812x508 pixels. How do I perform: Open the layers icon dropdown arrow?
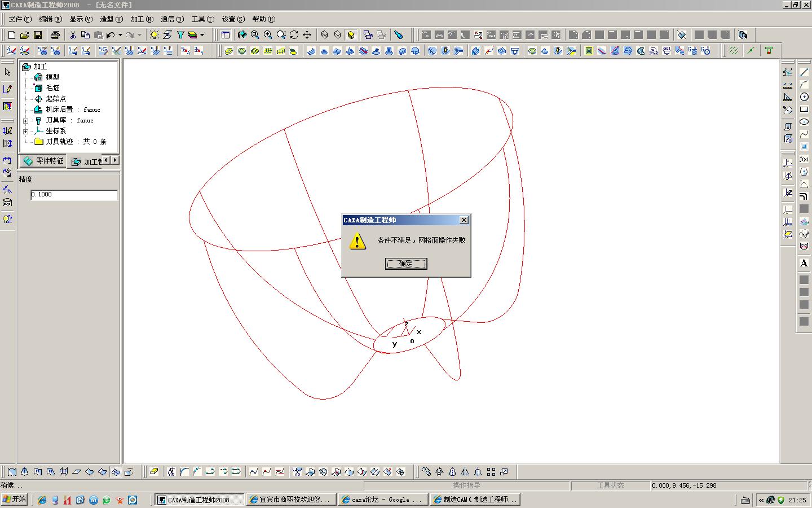(202, 35)
